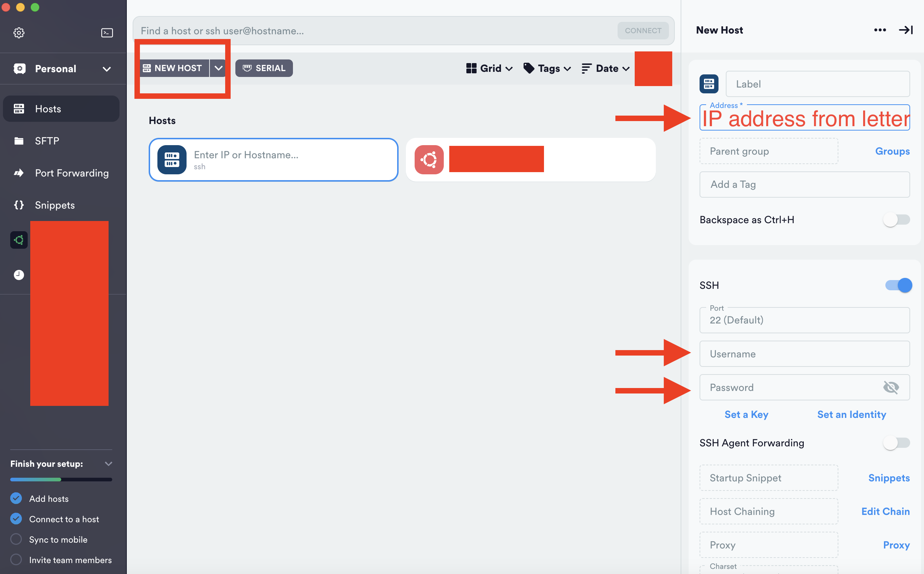Open the Personal workspace expander
924x574 pixels.
[x=107, y=68]
